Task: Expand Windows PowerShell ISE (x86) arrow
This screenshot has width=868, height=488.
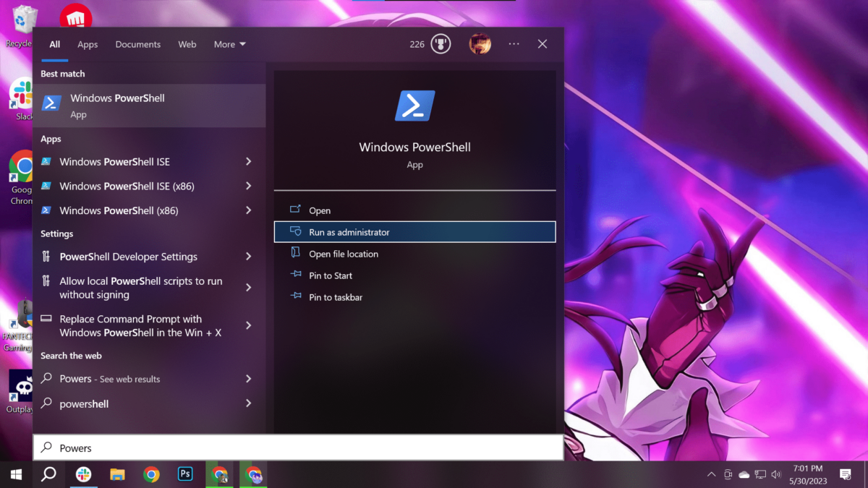Action: (x=248, y=187)
